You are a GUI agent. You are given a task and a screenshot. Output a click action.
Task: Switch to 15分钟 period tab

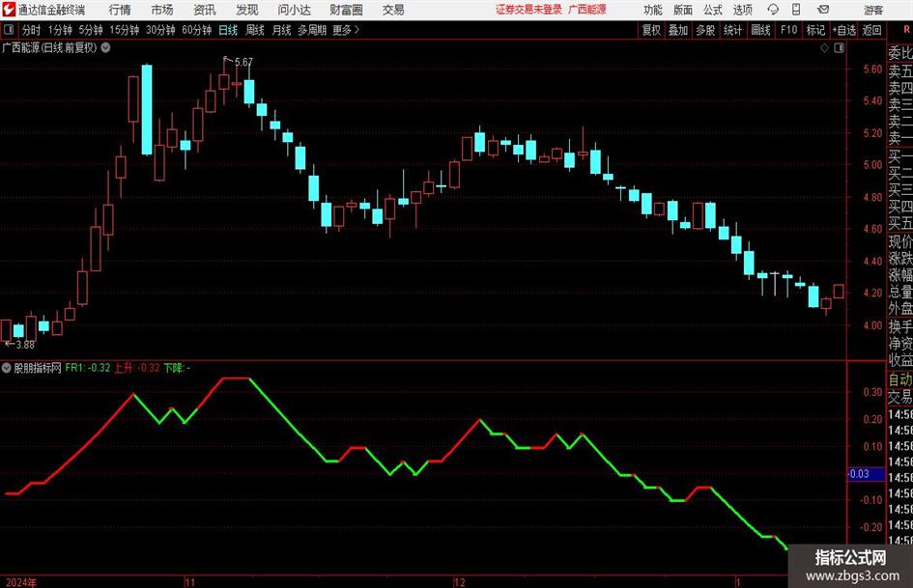pyautogui.click(x=124, y=30)
